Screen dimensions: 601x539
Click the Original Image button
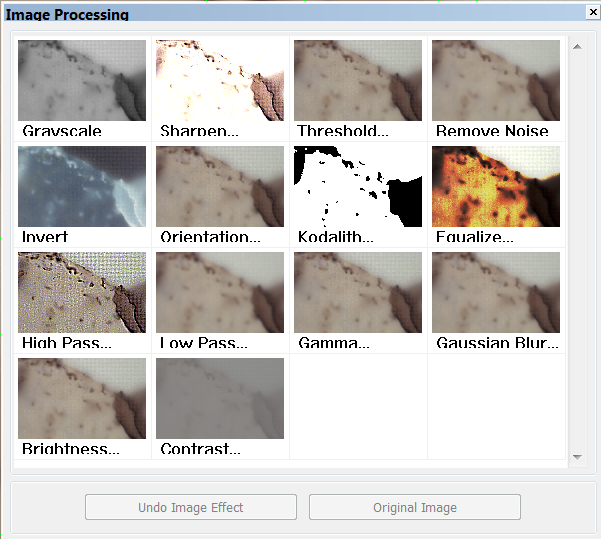(415, 507)
